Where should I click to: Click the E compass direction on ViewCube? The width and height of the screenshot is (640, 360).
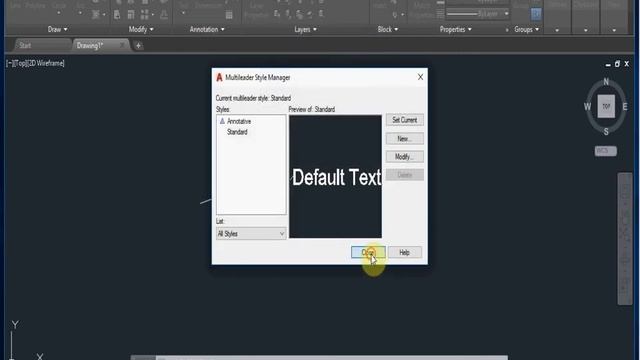tap(625, 107)
